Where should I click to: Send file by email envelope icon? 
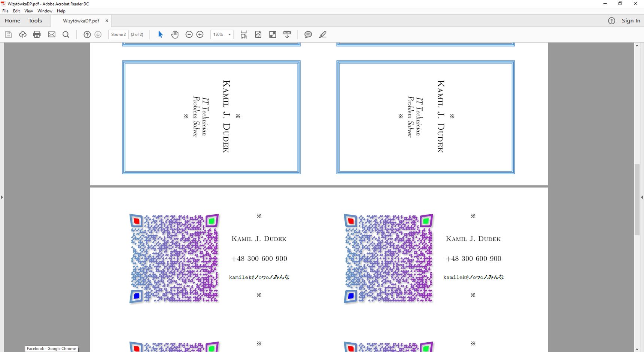click(52, 34)
